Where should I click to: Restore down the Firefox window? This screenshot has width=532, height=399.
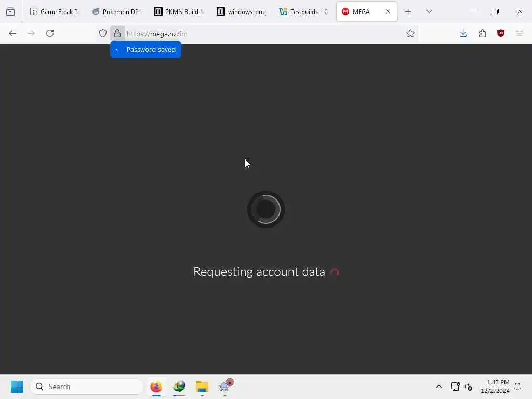click(x=496, y=11)
